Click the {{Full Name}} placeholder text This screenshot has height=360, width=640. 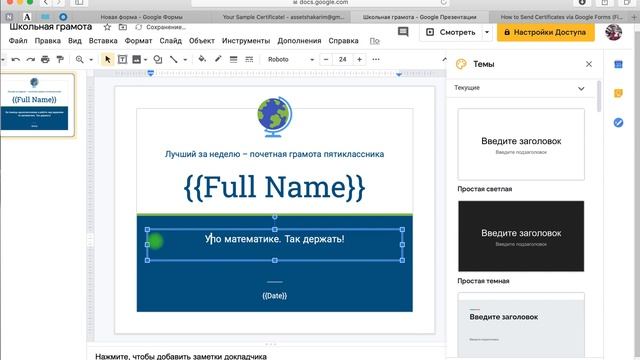click(x=274, y=187)
